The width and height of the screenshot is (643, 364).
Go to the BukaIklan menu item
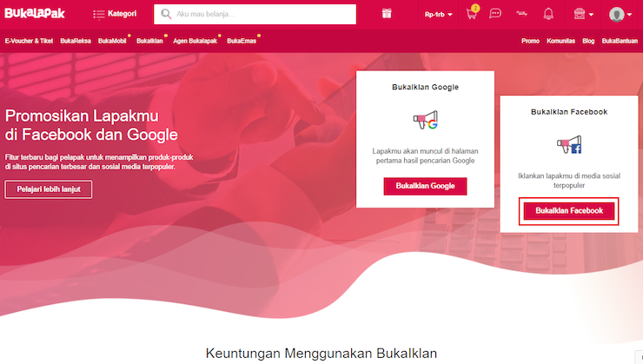149,41
